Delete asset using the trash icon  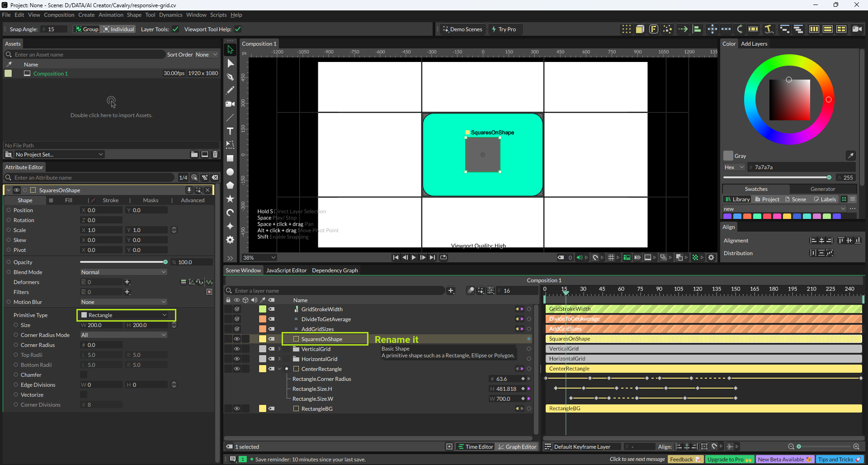pos(215,155)
